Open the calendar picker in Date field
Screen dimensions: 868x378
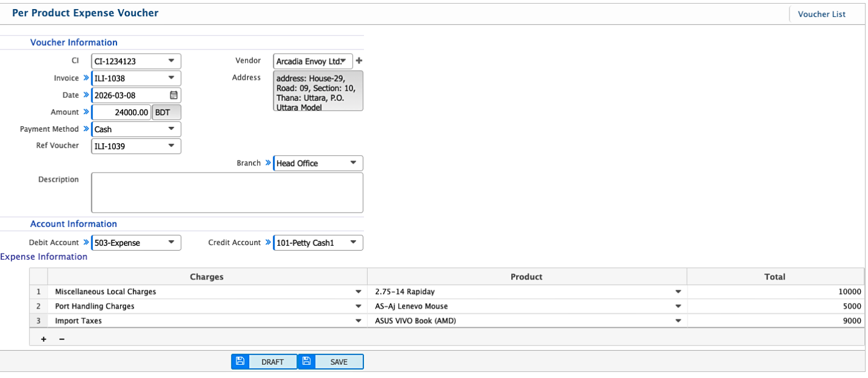coord(173,95)
